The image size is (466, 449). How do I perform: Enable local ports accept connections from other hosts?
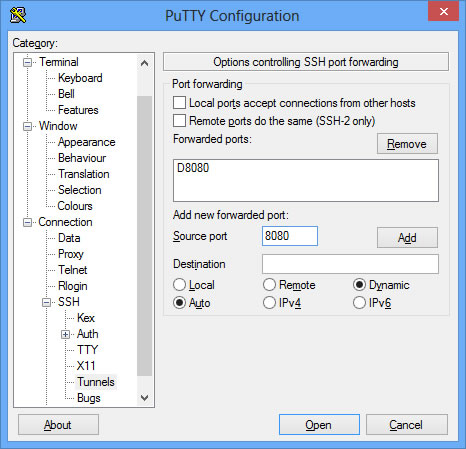pyautogui.click(x=179, y=103)
